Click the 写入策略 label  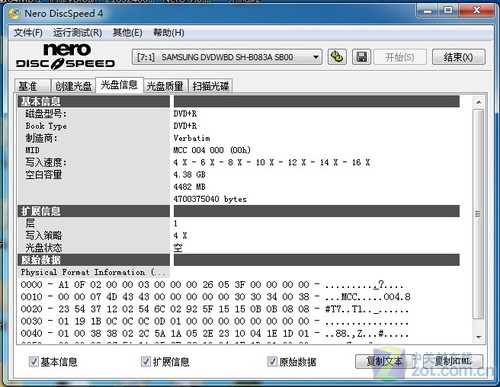point(44,236)
